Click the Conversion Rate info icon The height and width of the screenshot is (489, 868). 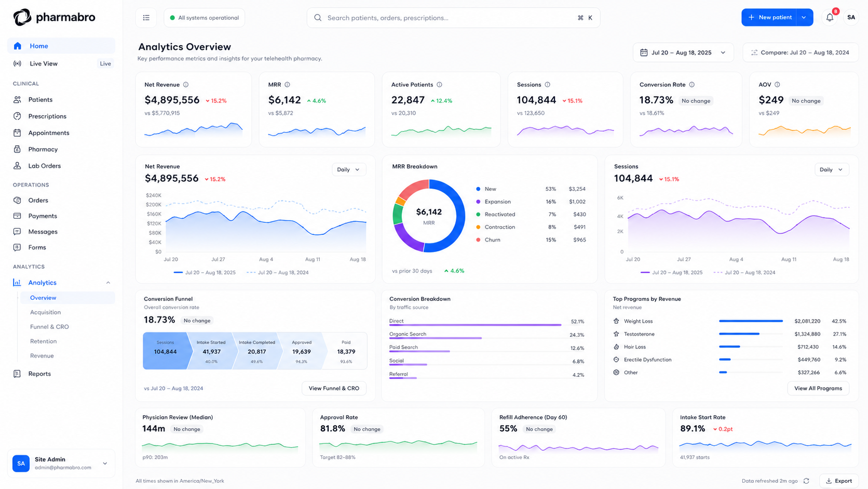coord(691,85)
